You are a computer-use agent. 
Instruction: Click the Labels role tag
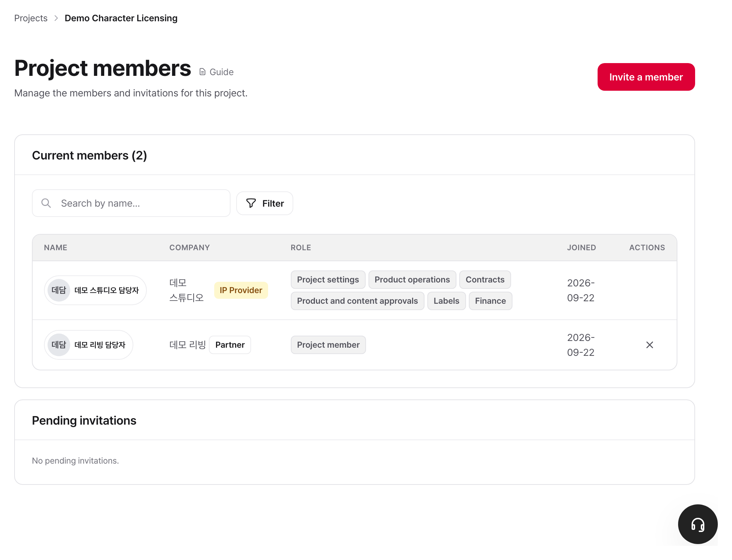(x=446, y=301)
